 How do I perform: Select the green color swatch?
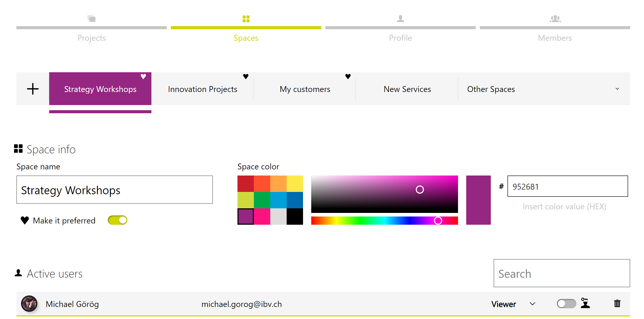262,200
